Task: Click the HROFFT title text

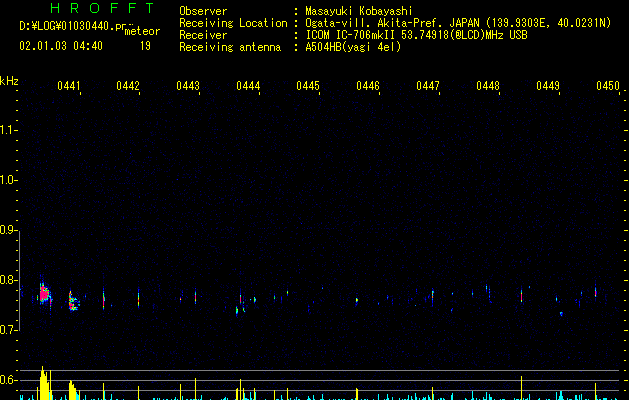Action: click(102, 8)
